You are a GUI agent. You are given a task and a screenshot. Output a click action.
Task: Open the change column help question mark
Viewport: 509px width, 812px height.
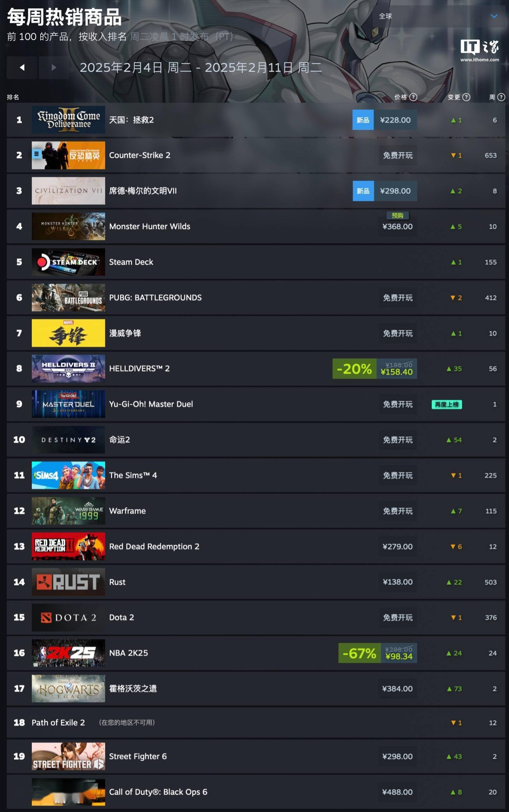[x=466, y=97]
